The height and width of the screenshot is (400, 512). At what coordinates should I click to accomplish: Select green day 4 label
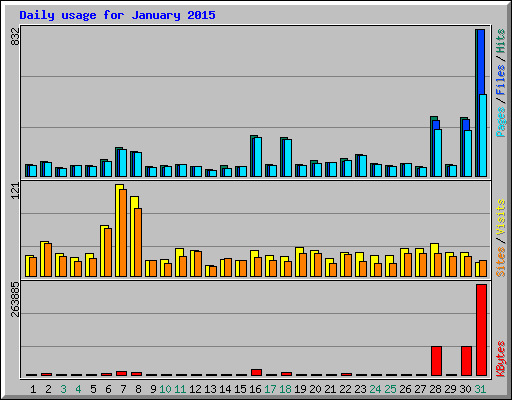pos(78,389)
